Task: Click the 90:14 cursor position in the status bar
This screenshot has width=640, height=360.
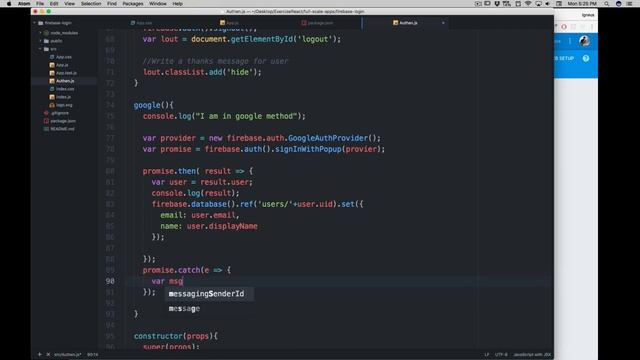Action: click(92, 354)
